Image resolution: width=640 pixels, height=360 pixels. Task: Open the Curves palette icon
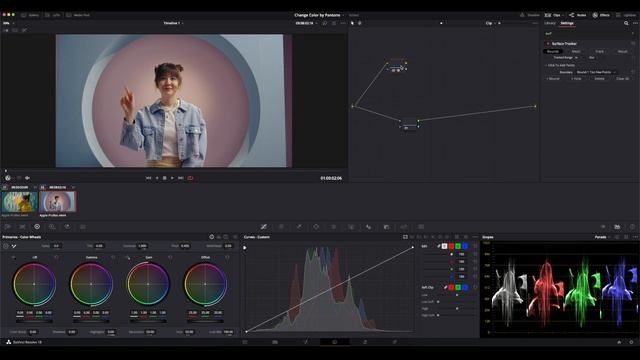[x=264, y=227]
